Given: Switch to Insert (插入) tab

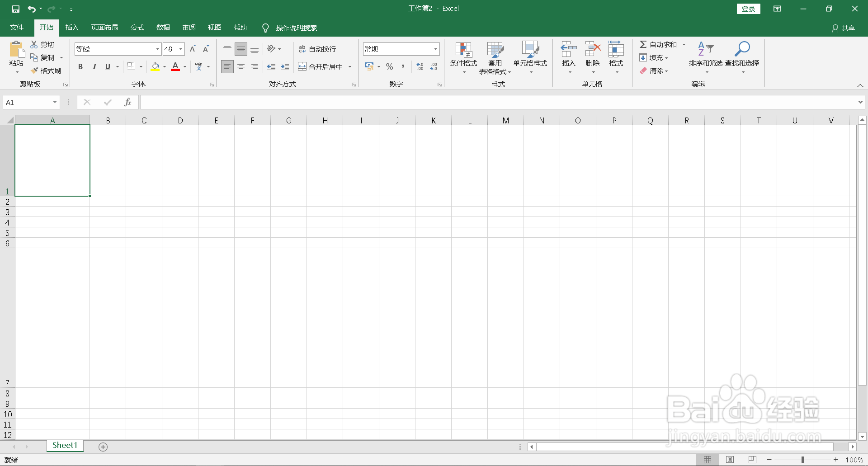Looking at the screenshot, I should point(72,28).
